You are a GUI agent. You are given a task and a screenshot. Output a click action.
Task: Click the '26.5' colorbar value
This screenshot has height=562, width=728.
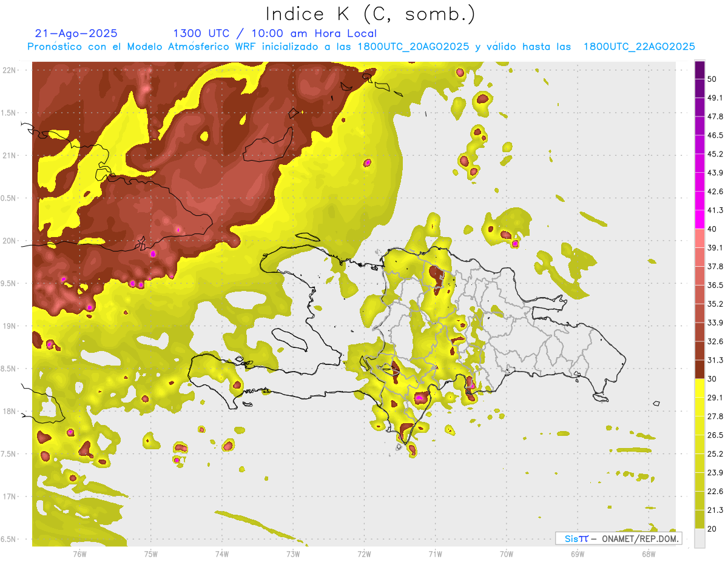click(x=715, y=435)
